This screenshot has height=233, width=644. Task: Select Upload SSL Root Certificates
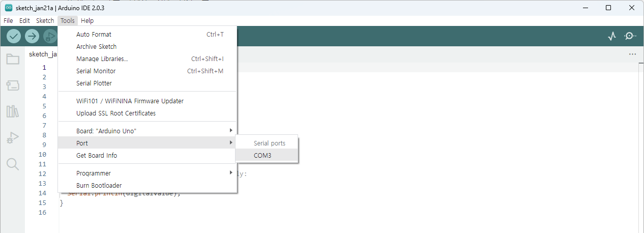pyautogui.click(x=148, y=113)
